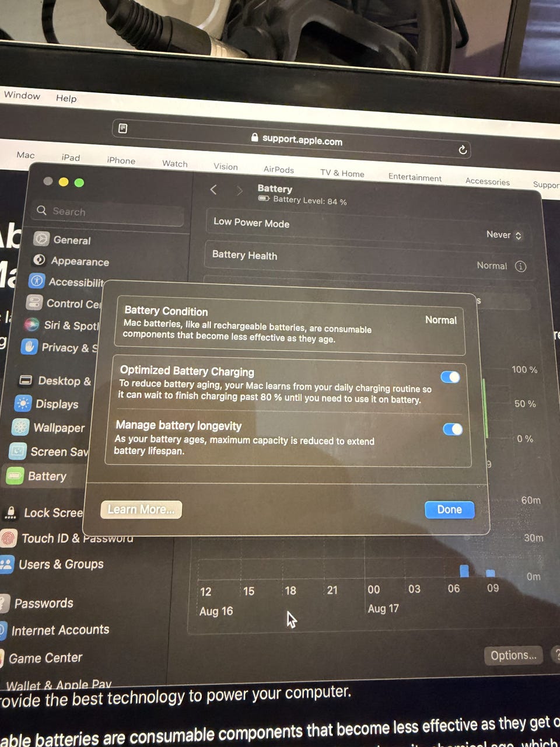The width and height of the screenshot is (560, 747).
Task: Click the Control Center icon
Action: (34, 302)
